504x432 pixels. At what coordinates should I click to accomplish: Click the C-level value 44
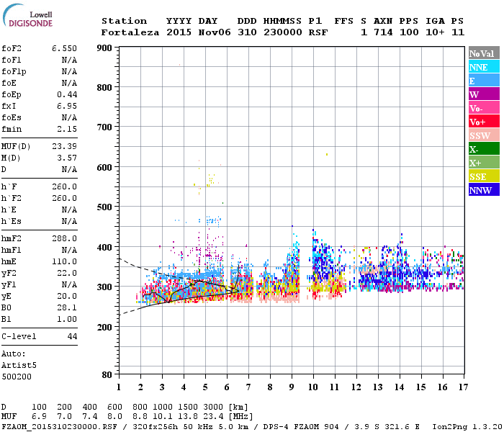pos(72,336)
